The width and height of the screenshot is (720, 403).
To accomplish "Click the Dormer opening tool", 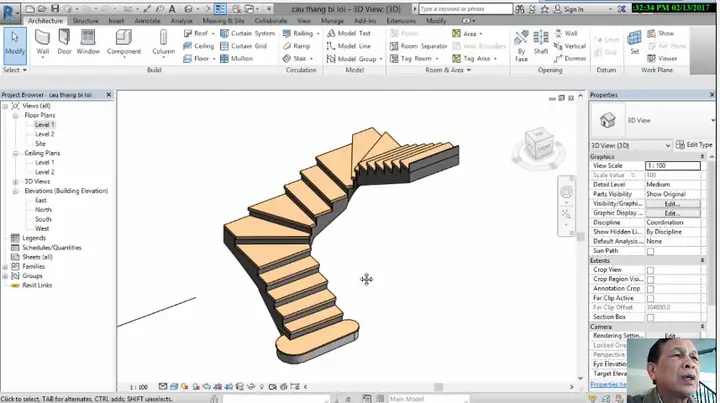I will coord(569,59).
